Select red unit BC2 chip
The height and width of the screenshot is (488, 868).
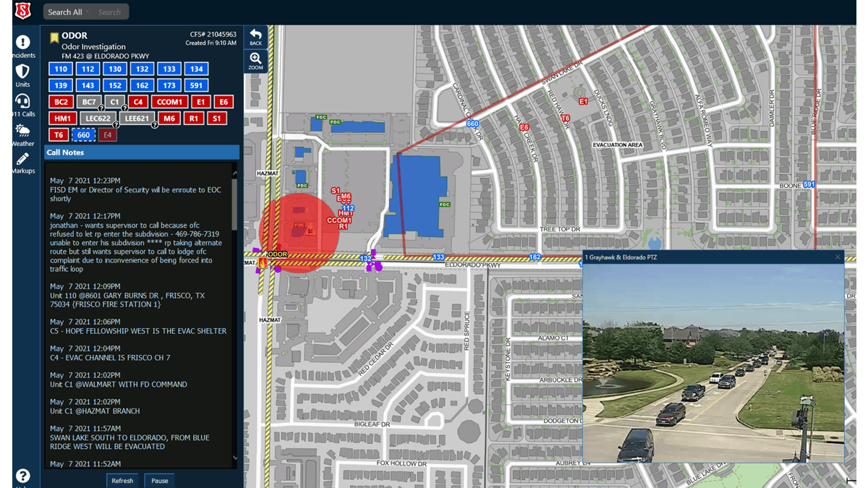coord(61,102)
